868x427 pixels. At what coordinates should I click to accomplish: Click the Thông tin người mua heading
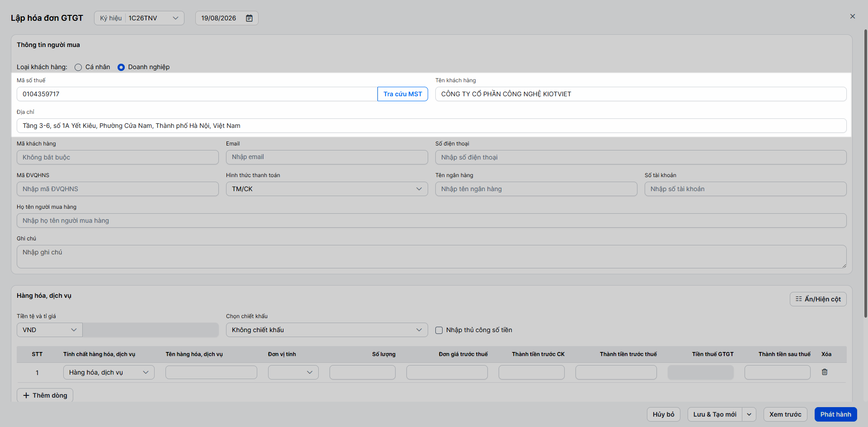[x=48, y=45]
